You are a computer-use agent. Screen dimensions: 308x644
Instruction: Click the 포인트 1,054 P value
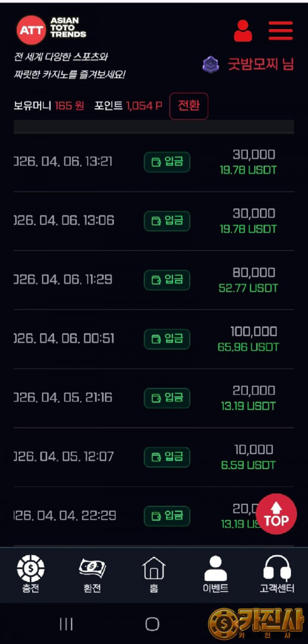128,106
